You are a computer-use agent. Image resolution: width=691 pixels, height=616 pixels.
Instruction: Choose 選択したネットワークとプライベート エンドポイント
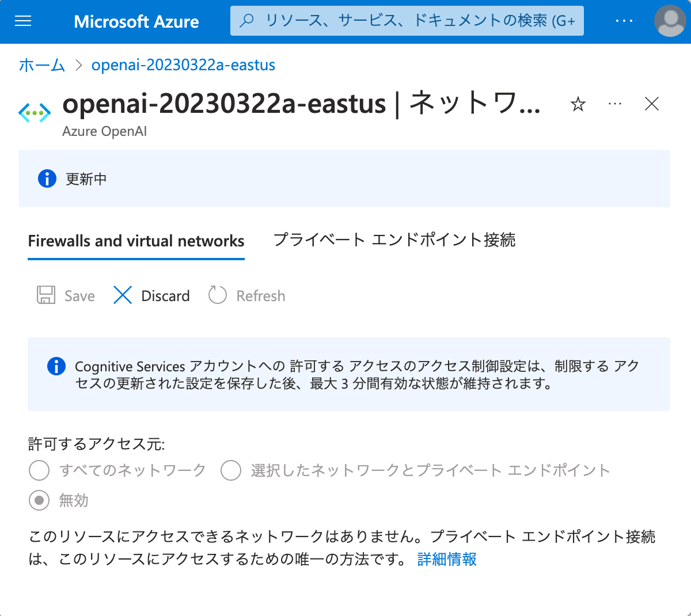click(230, 470)
